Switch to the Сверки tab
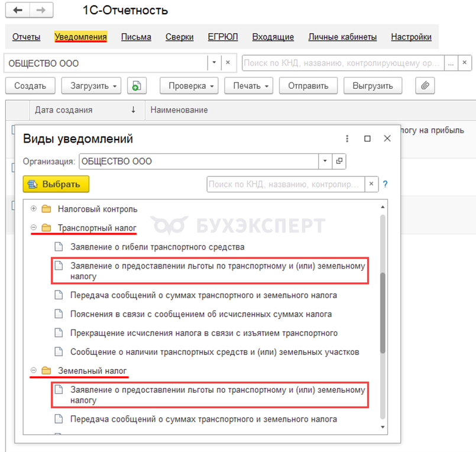The width and height of the screenshot is (476, 452). 179,37
